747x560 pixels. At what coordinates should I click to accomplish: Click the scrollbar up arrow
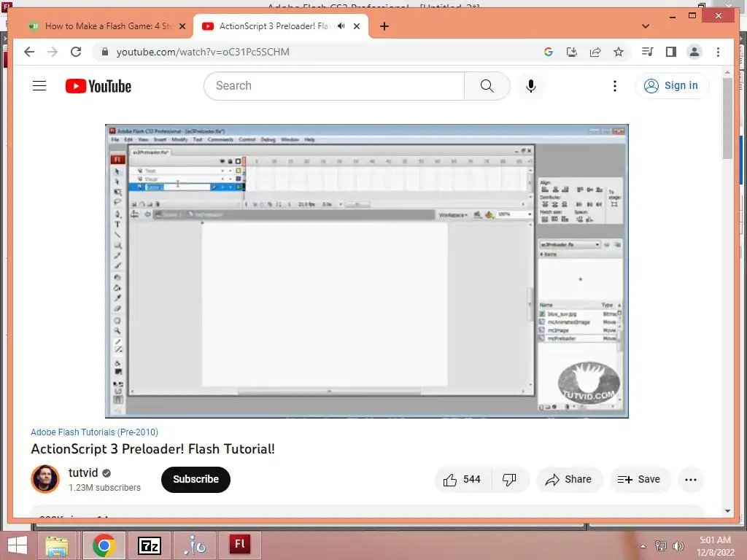pos(727,72)
